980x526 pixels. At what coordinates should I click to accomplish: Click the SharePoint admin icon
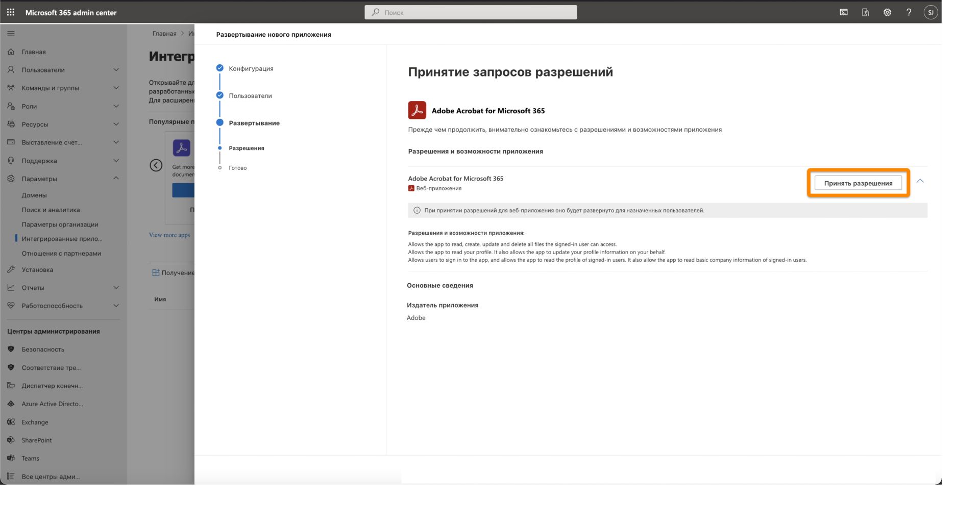coord(11,440)
